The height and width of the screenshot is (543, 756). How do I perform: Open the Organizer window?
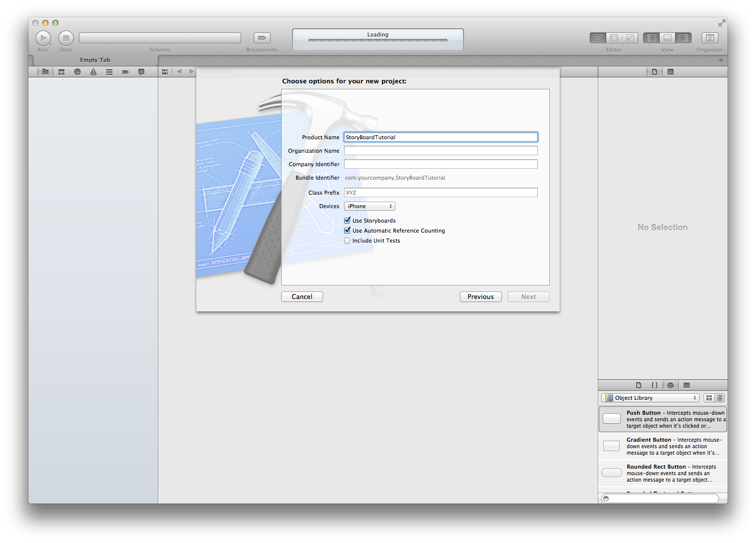tap(710, 38)
